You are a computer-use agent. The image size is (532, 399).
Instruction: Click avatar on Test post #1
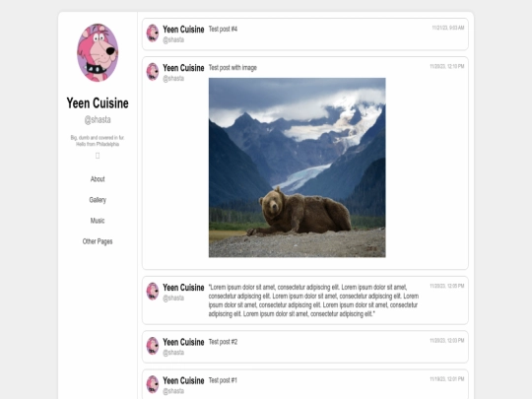point(153,384)
